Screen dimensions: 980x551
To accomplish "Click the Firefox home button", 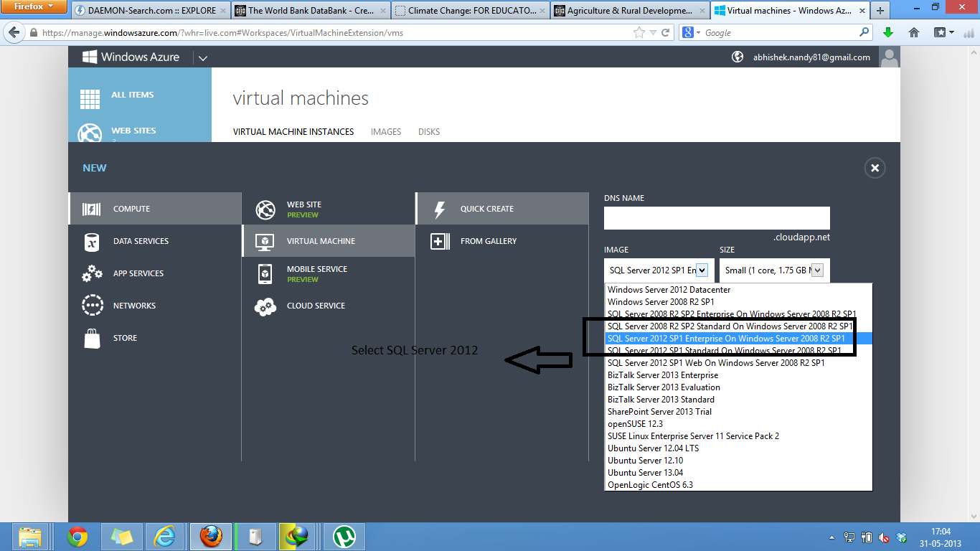I will (914, 32).
